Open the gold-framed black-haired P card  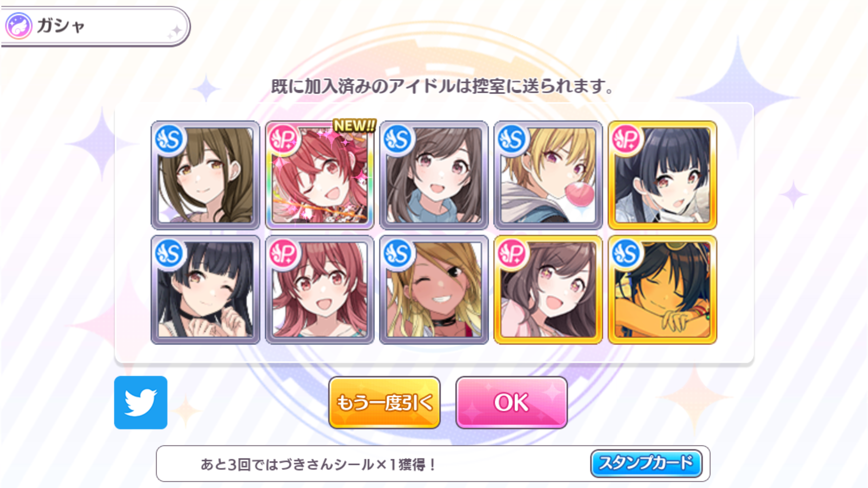click(662, 175)
